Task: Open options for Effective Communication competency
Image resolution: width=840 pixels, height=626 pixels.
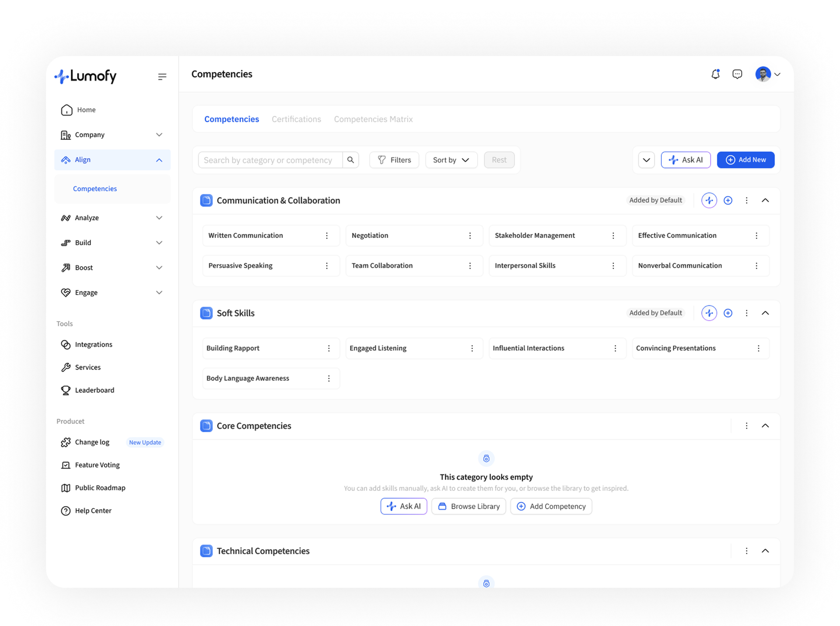Action: (756, 236)
